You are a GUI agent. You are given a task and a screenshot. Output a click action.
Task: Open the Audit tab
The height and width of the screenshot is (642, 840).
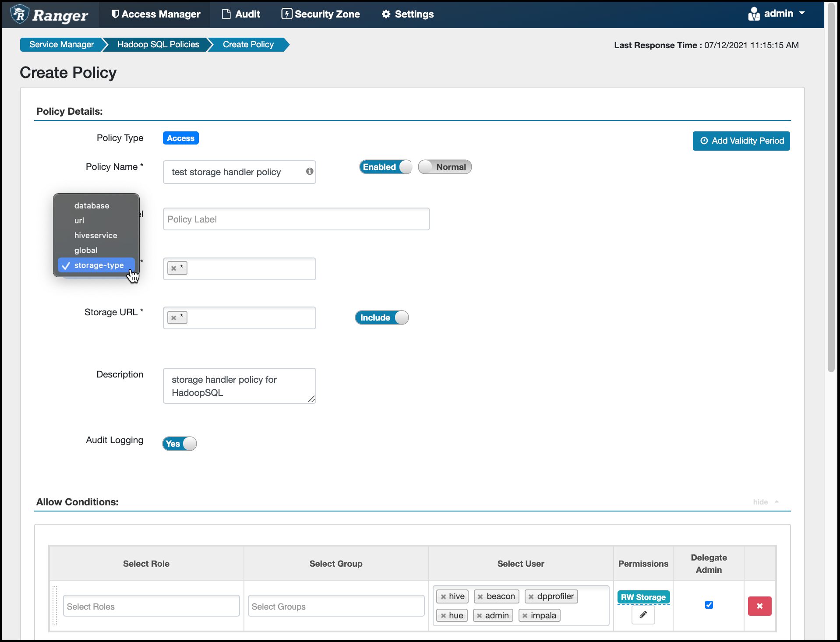[x=241, y=14]
